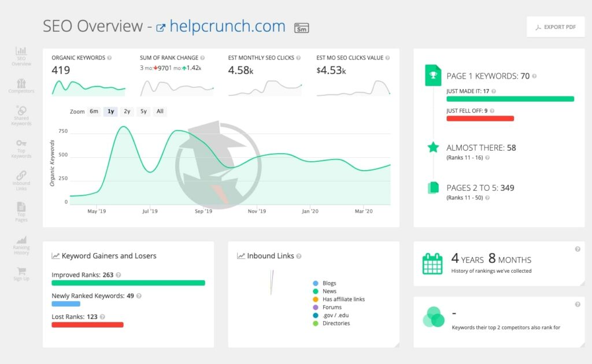Click the organic keywords value '419'
Image resolution: width=592 pixels, height=364 pixels.
[61, 70]
